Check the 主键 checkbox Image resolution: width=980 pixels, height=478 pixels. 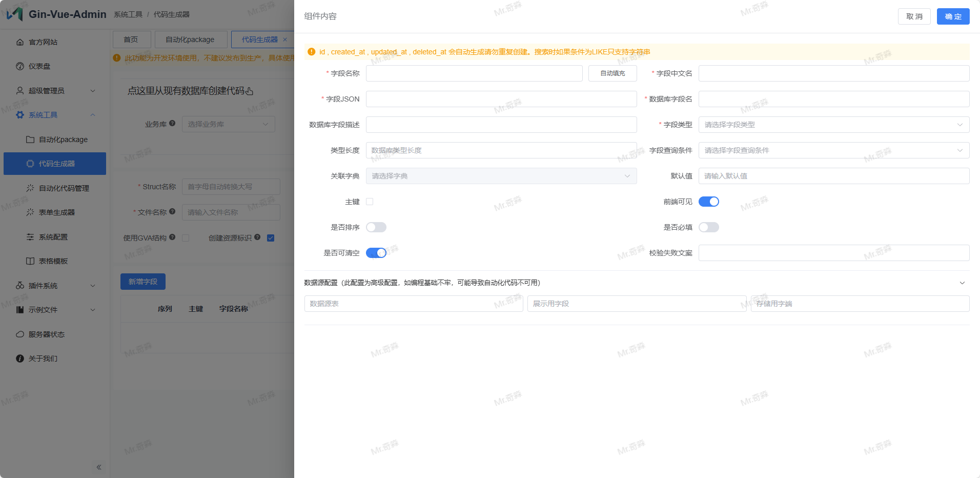pyautogui.click(x=370, y=202)
